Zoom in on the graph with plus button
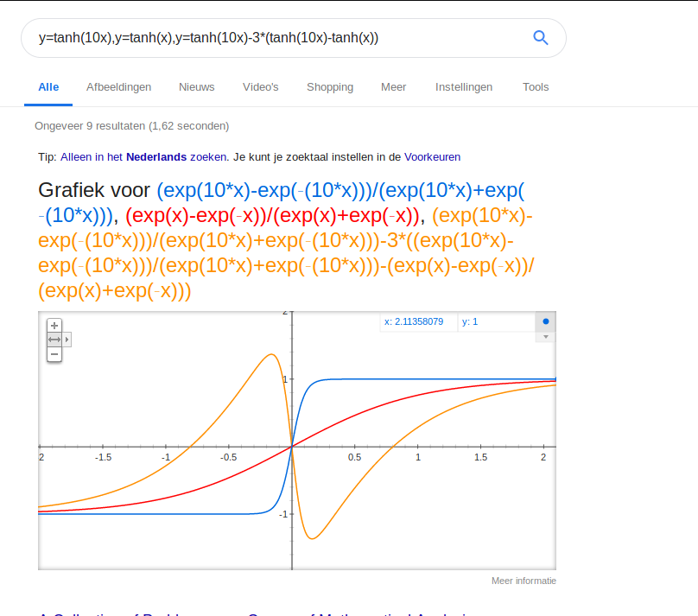The image size is (698, 616). coord(54,326)
